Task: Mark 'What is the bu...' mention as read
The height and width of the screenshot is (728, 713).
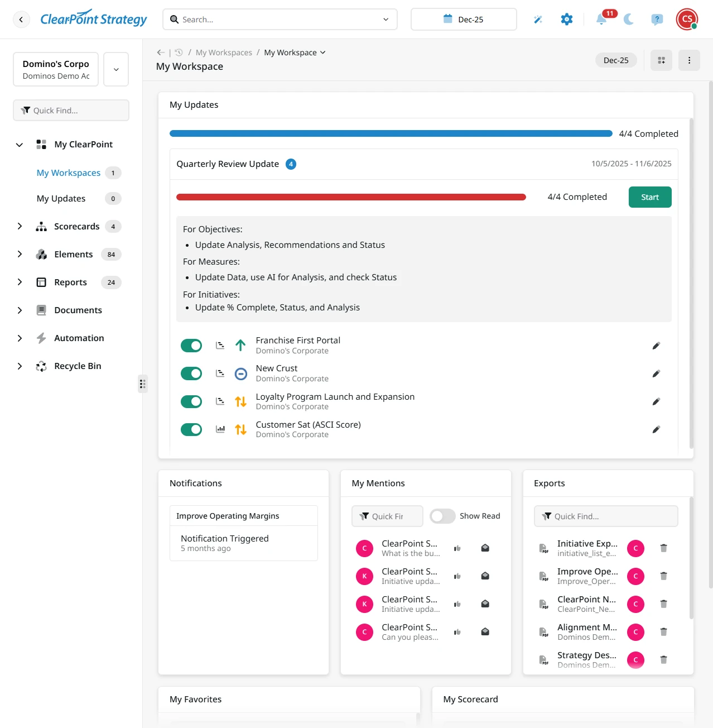Action: tap(485, 548)
